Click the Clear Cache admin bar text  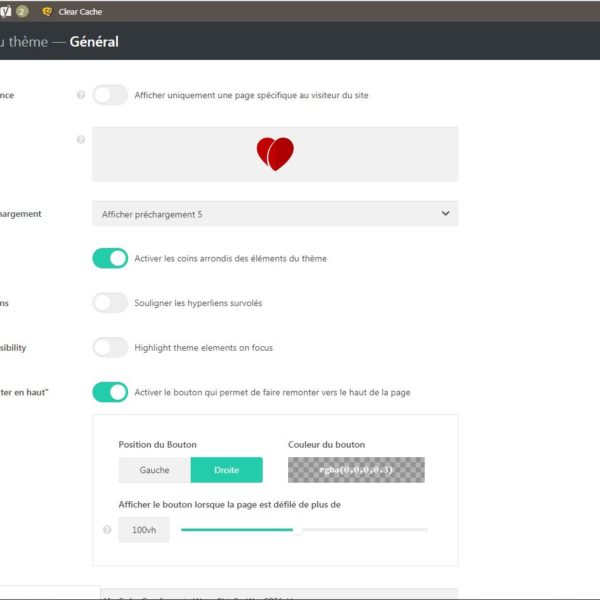click(80, 11)
